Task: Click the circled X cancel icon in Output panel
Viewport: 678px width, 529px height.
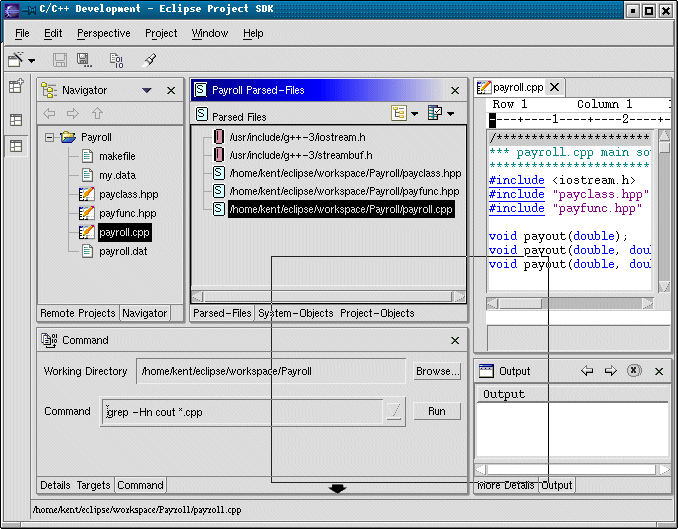Action: point(634,371)
